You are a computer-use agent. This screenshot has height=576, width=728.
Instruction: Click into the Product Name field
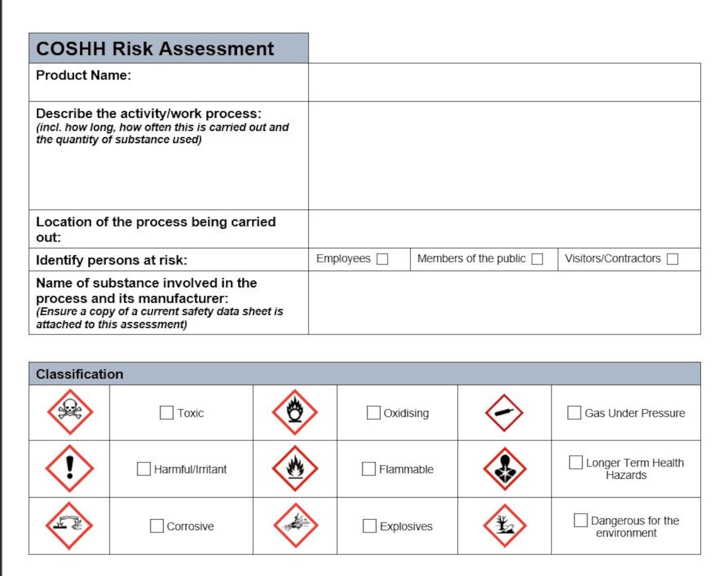(x=504, y=82)
